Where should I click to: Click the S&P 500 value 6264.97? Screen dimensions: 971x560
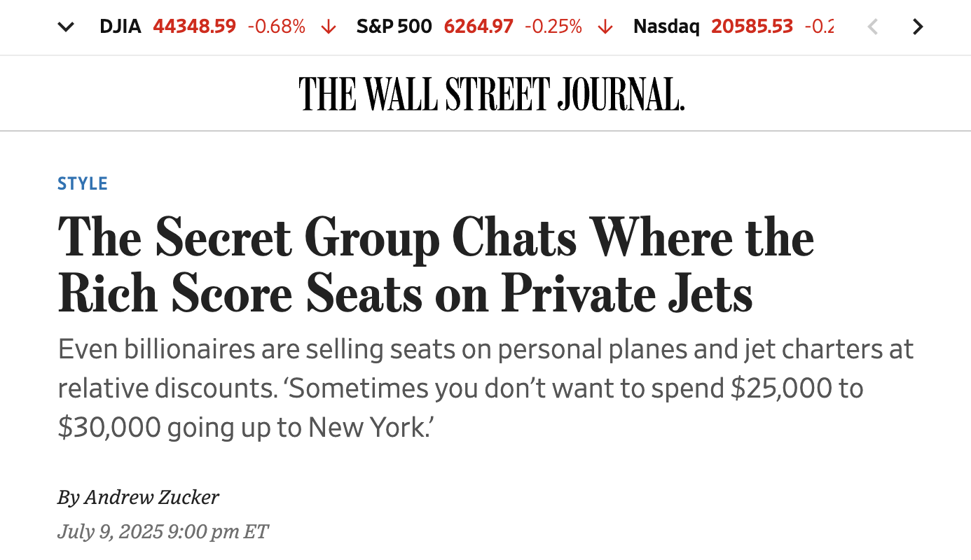pos(478,27)
